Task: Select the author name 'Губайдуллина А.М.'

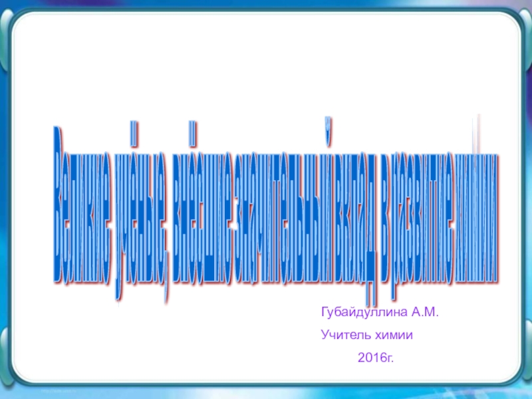Action: 380,313
